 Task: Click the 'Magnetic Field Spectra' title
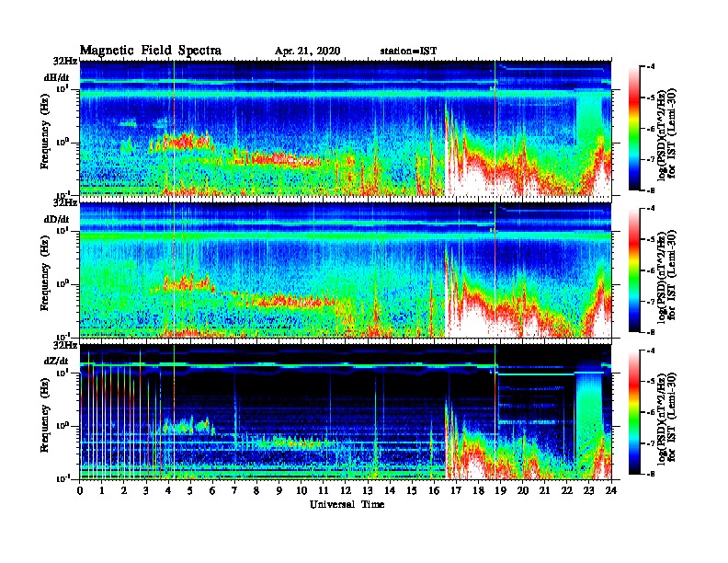pos(151,51)
